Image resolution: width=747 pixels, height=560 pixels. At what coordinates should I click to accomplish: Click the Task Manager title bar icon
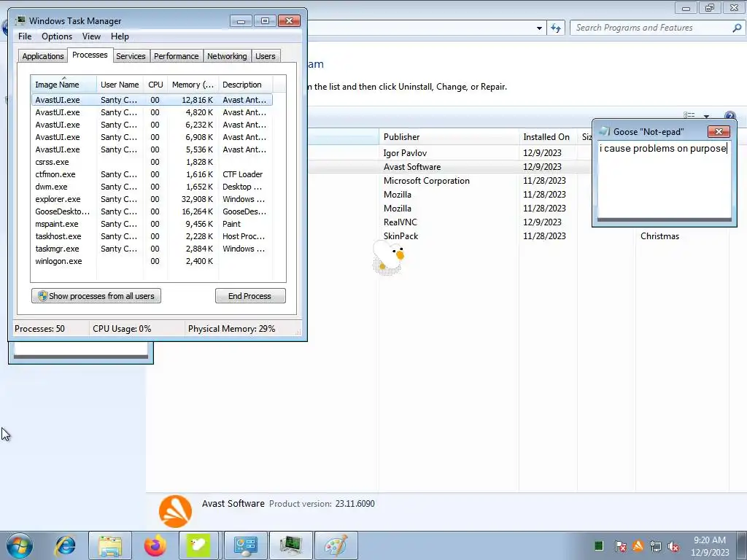tap(20, 20)
